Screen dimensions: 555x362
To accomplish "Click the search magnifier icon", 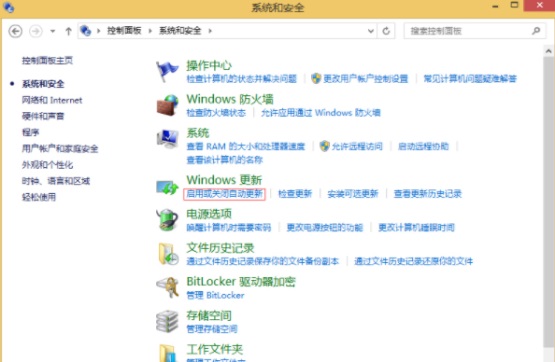I will (536, 31).
